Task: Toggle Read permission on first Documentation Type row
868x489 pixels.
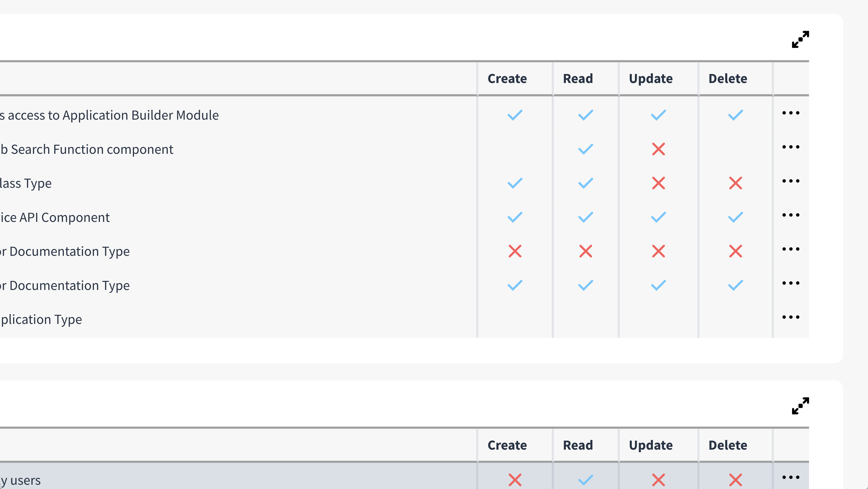Action: (586, 251)
